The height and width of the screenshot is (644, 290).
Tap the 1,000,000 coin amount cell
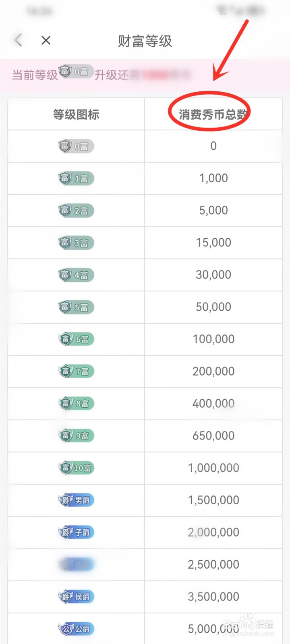pyautogui.click(x=213, y=468)
